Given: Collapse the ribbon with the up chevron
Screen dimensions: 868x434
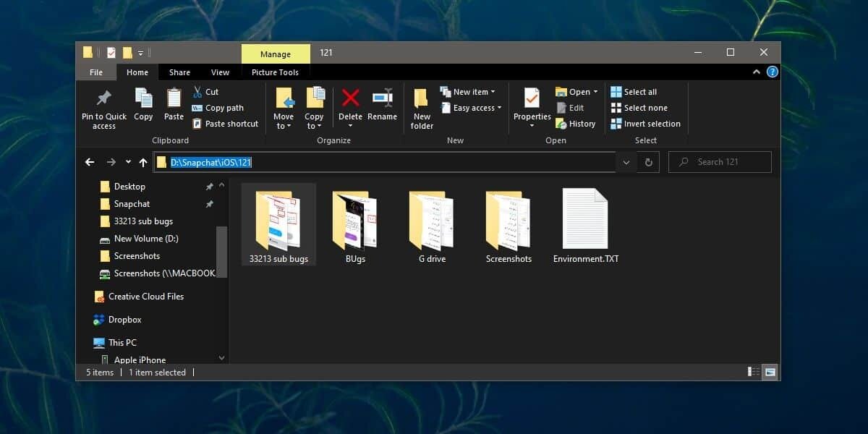Looking at the screenshot, I should (756, 72).
